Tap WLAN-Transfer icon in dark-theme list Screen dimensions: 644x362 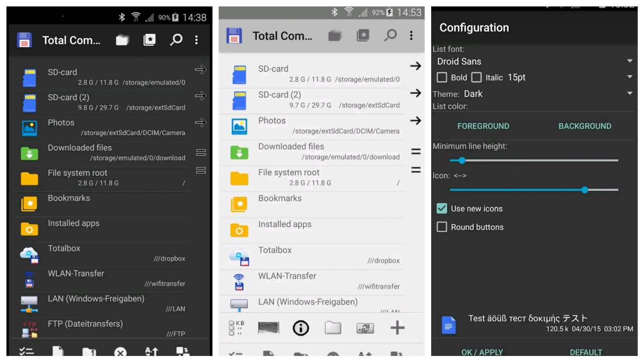click(30, 279)
